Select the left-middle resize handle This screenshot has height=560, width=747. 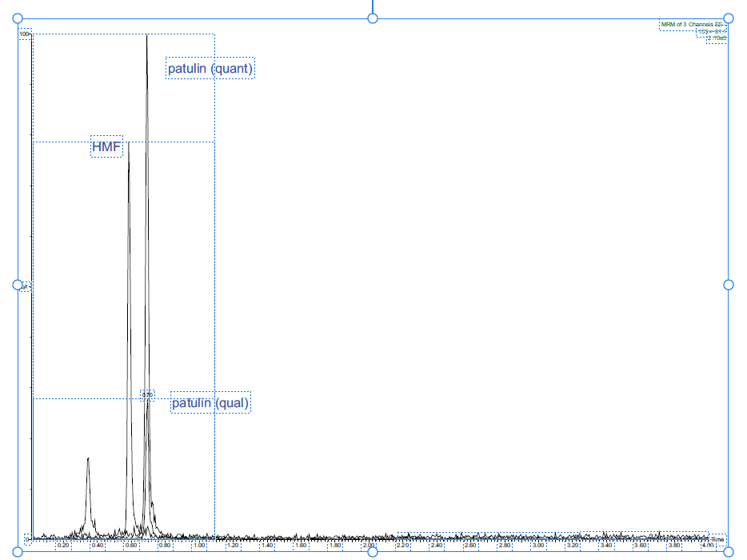tap(17, 285)
